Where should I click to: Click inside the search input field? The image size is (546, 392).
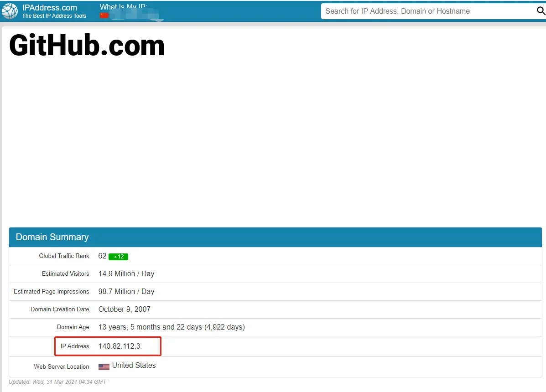point(411,10)
